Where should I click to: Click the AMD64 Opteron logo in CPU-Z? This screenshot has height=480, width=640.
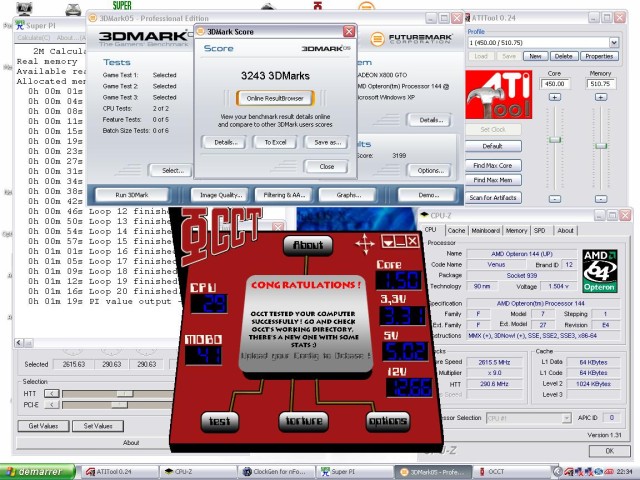[x=599, y=271]
